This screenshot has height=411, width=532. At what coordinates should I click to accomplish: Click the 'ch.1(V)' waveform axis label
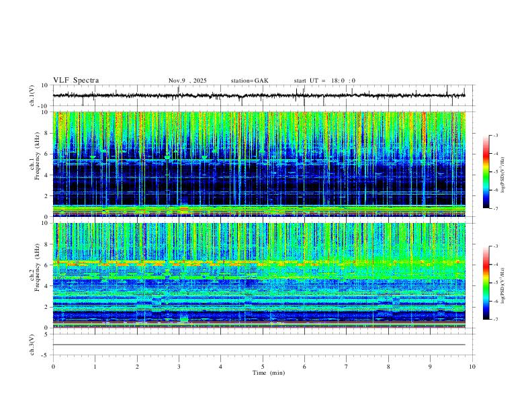32,95
